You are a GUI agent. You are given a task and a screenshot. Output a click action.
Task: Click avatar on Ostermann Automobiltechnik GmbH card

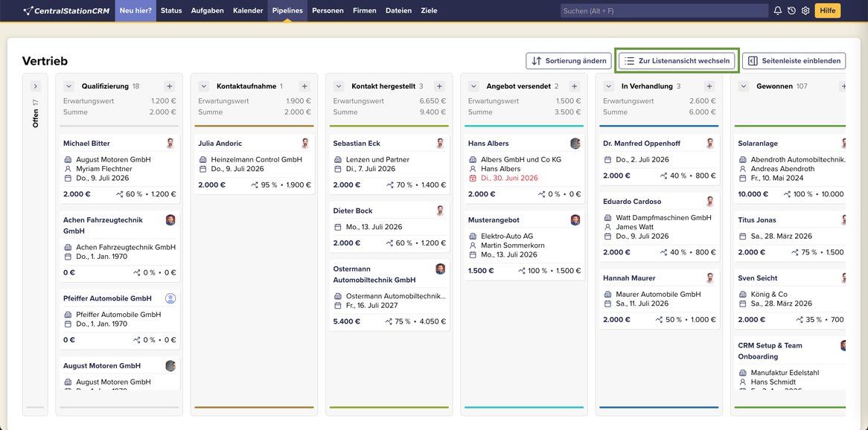pos(440,269)
